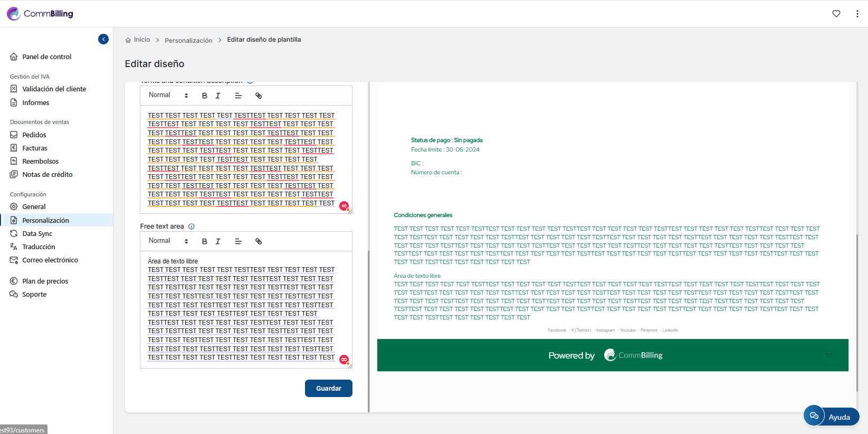868x434 pixels.
Task: Open the Ayuda chat widget
Action: [x=831, y=417]
